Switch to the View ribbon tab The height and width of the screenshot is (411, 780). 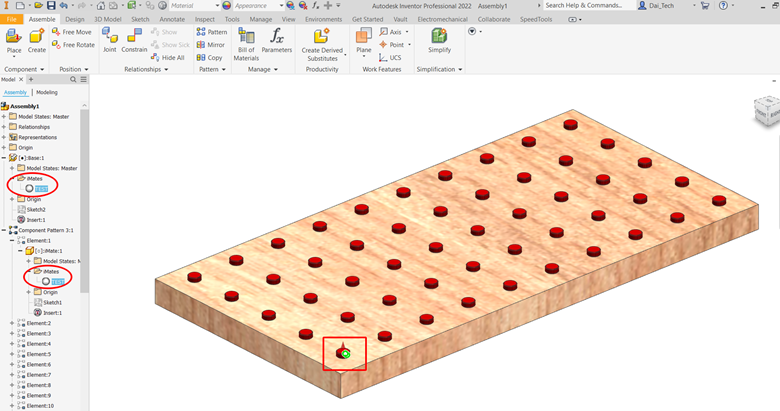click(x=289, y=19)
